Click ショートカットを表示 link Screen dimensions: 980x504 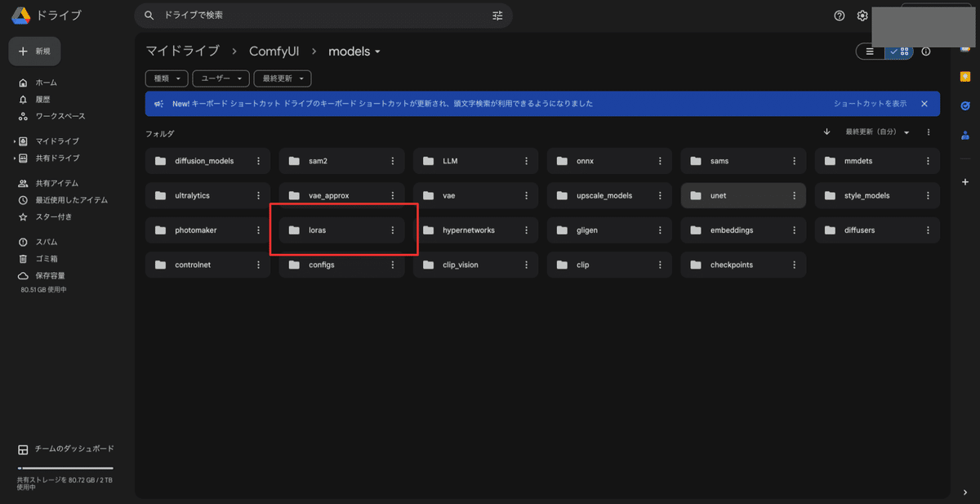[x=870, y=104]
